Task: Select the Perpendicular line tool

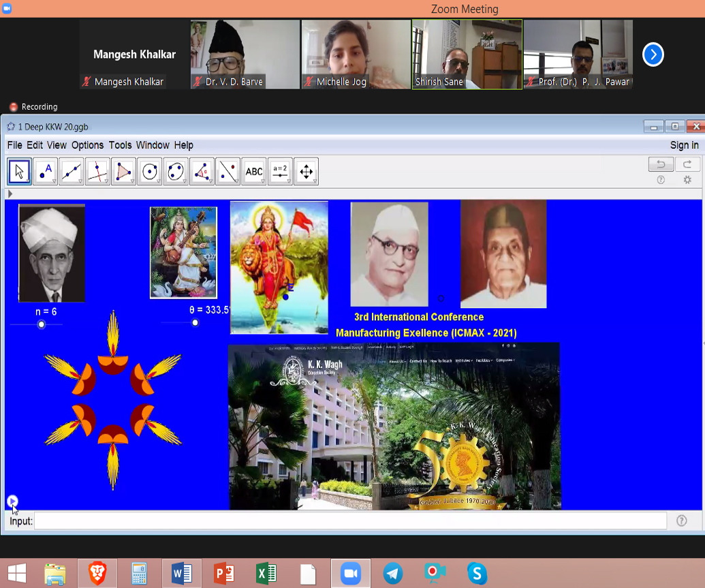Action: (x=97, y=172)
